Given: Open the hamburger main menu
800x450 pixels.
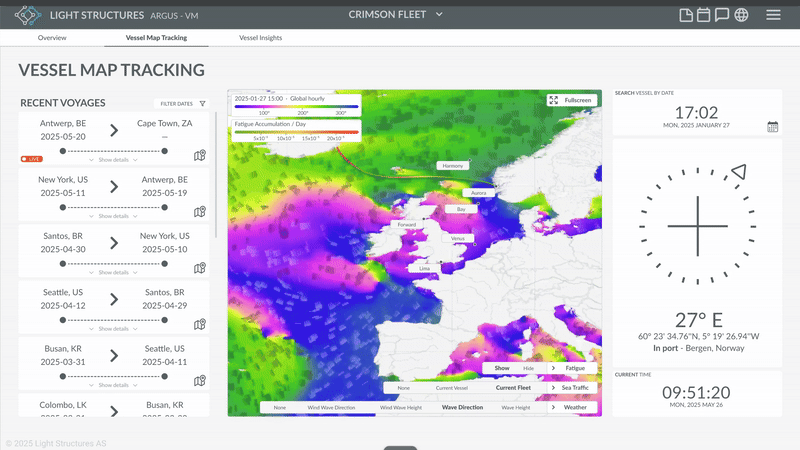Looking at the screenshot, I should tap(773, 15).
